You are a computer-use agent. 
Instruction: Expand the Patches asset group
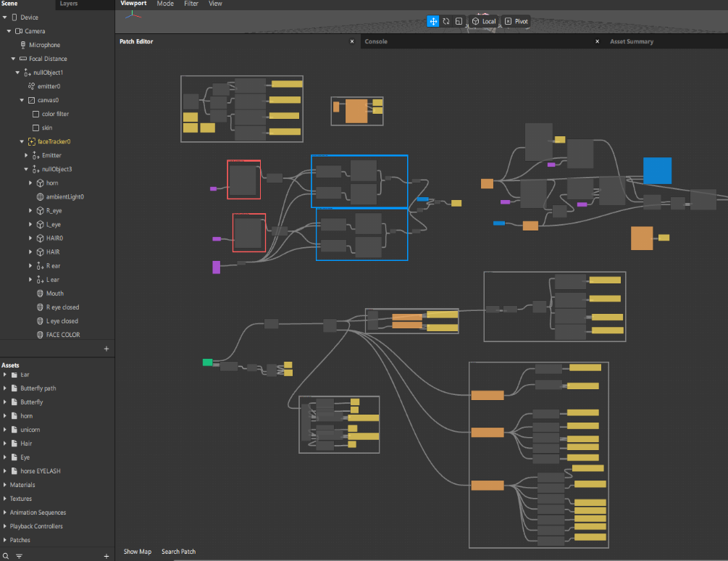(4, 540)
